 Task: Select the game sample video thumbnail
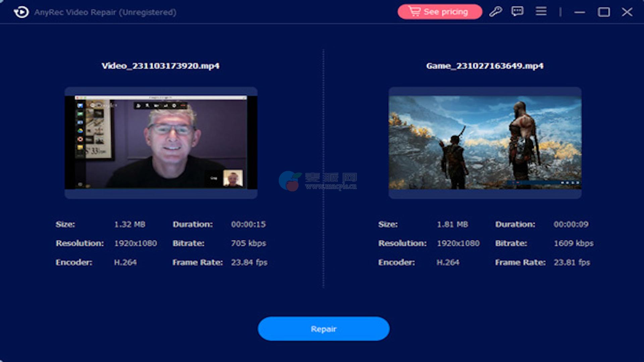pos(485,142)
